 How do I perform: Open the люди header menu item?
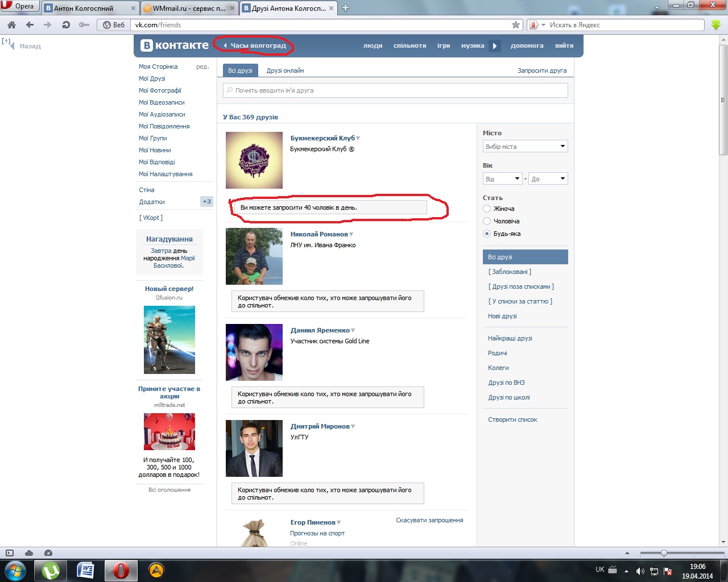(x=373, y=45)
